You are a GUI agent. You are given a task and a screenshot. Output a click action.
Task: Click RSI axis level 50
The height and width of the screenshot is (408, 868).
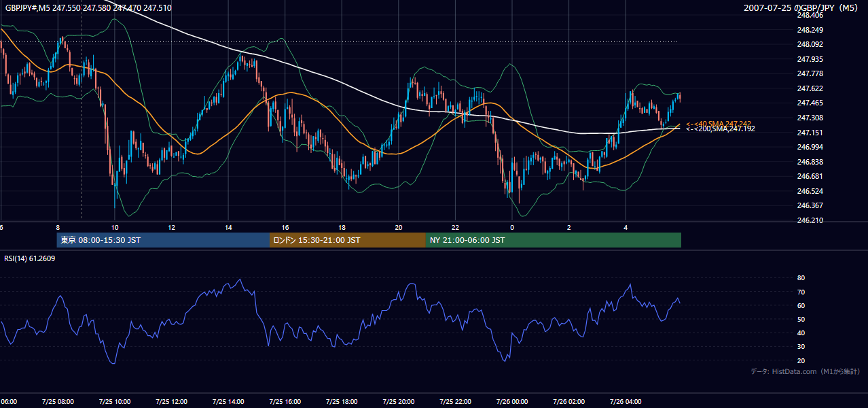coord(801,319)
